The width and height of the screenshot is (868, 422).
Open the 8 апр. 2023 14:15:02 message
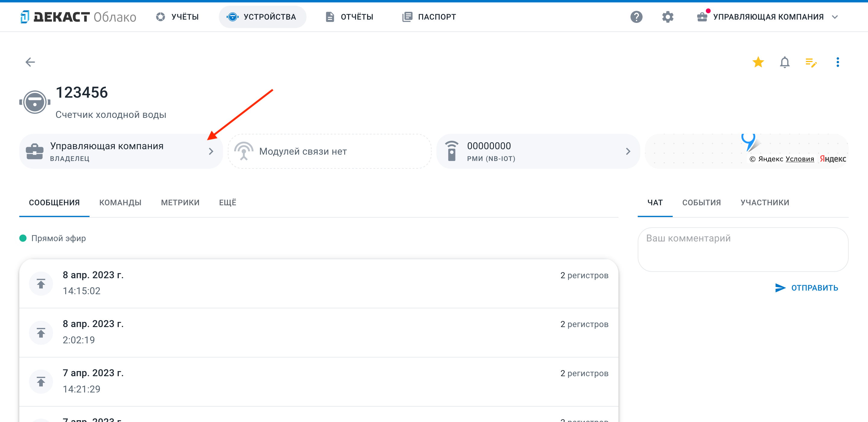point(319,283)
